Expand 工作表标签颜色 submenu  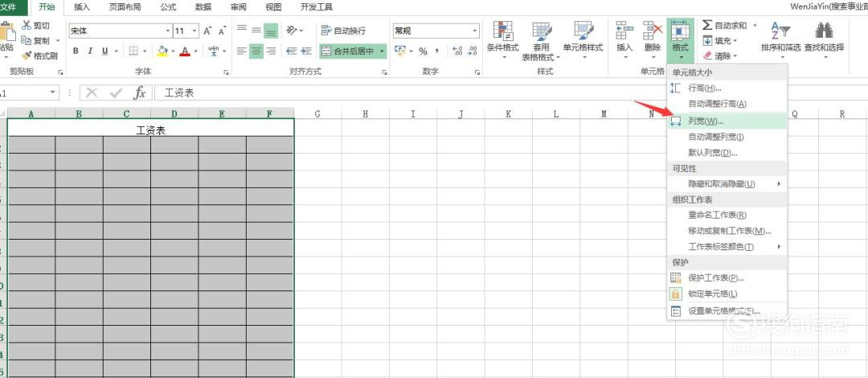727,246
